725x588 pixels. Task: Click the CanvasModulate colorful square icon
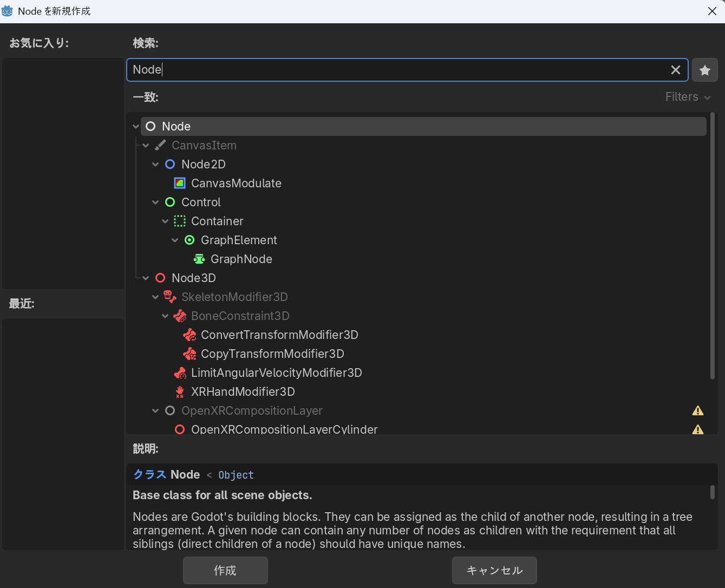click(x=180, y=183)
